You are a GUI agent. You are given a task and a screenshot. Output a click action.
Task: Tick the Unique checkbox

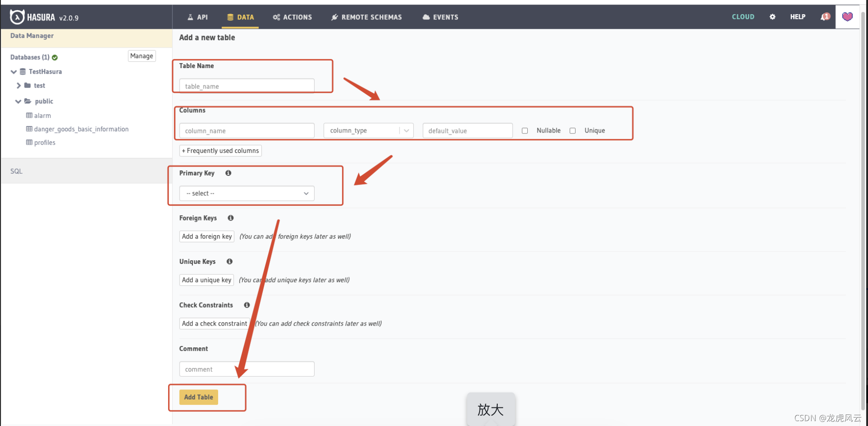point(572,130)
